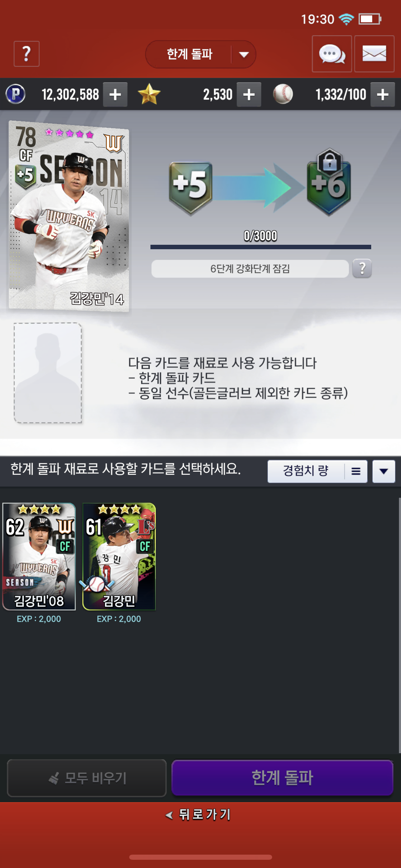Toggle sort order with down triangle button
This screenshot has height=868, width=401.
click(x=384, y=471)
